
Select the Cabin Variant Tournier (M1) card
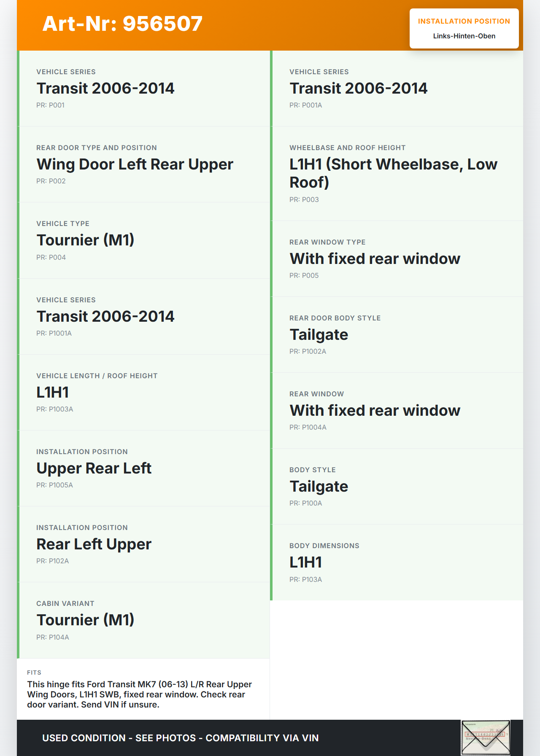144,620
